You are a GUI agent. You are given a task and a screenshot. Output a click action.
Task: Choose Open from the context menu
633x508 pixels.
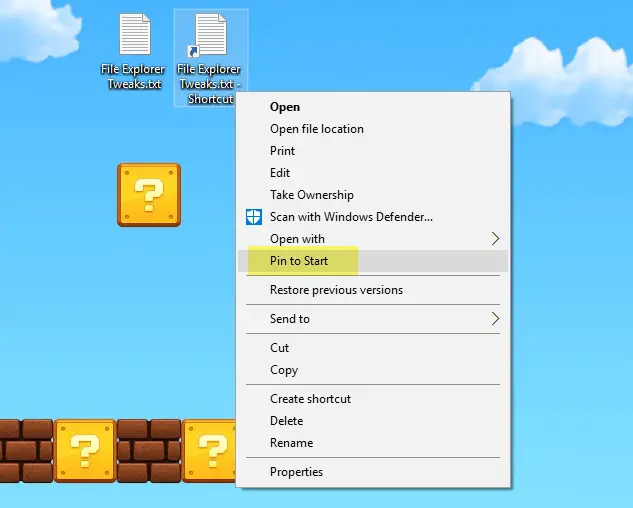[373, 107]
